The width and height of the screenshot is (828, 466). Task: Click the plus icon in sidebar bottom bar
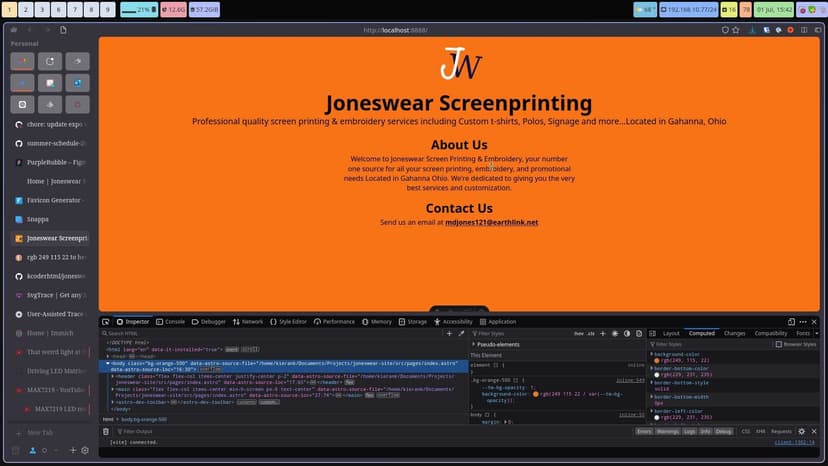click(72, 451)
